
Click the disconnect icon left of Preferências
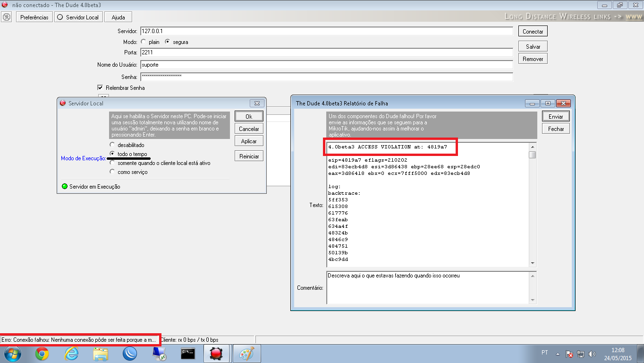7,17
